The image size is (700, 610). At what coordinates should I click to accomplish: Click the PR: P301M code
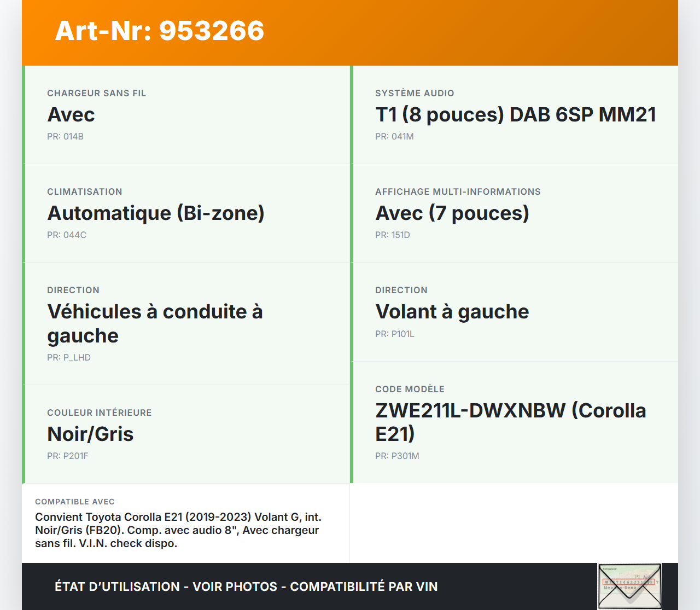click(397, 456)
